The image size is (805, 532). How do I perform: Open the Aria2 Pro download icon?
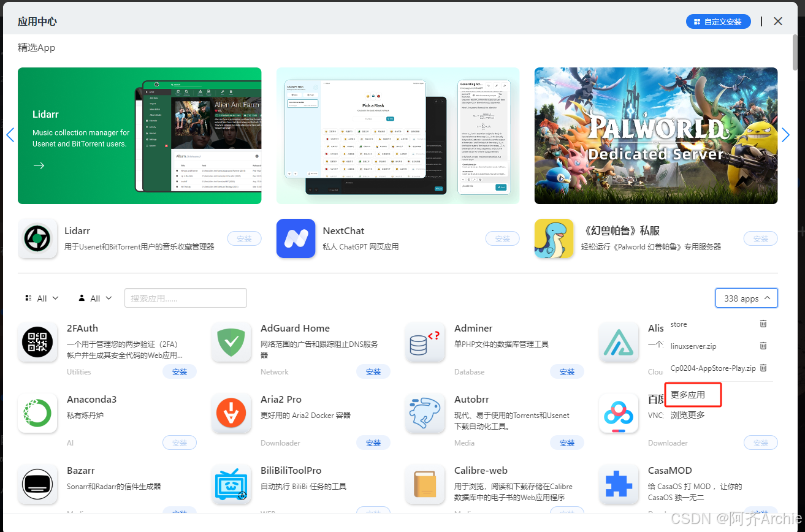click(x=231, y=413)
